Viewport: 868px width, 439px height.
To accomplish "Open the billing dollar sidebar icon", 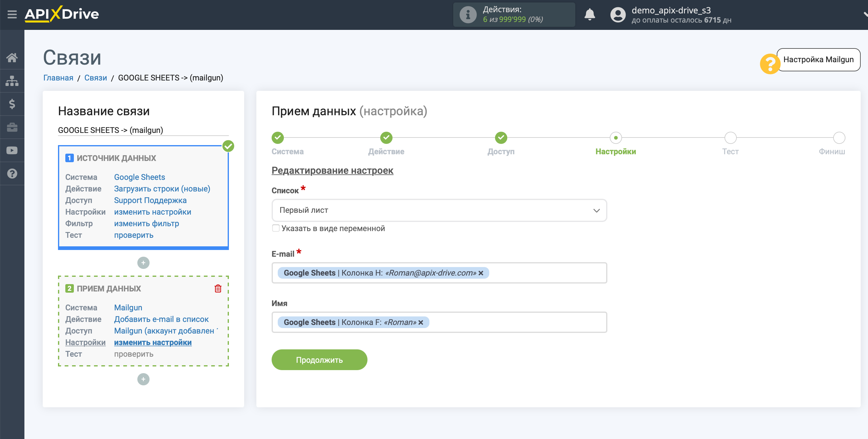I will click(x=12, y=104).
